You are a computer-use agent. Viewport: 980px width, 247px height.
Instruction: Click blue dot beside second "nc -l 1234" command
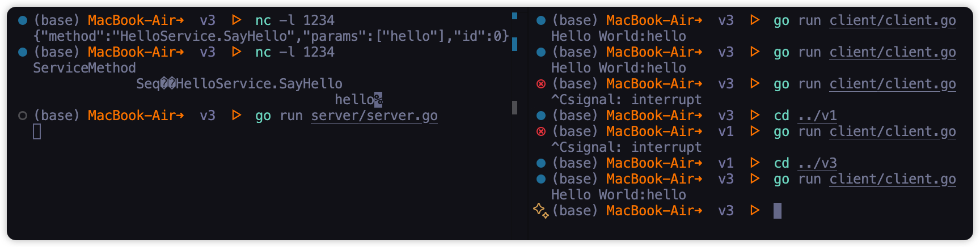coord(23,52)
